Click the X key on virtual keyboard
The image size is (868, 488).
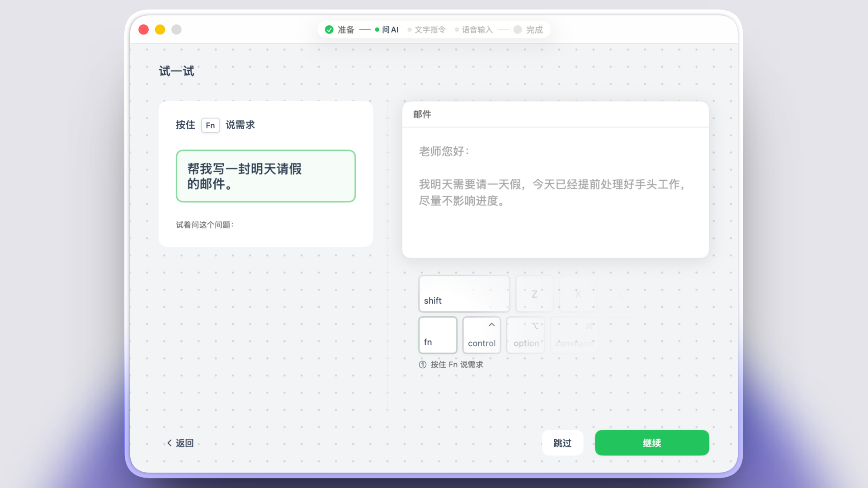pyautogui.click(x=578, y=294)
